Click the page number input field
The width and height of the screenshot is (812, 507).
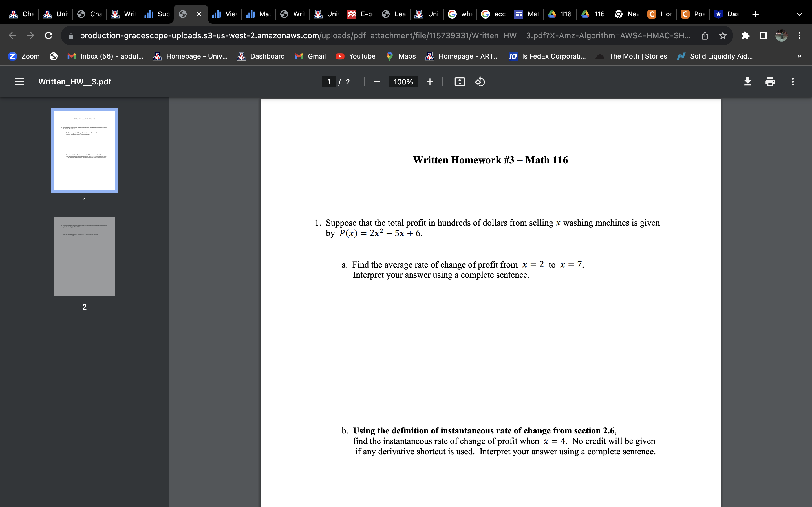(329, 82)
